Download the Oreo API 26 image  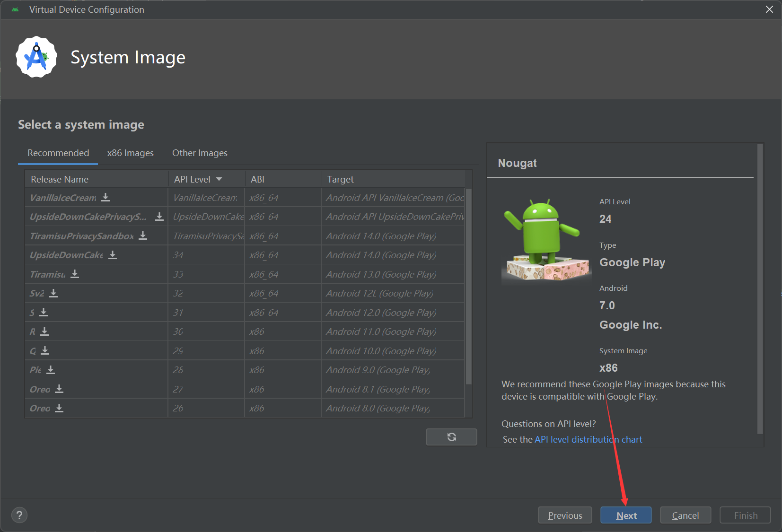pyautogui.click(x=59, y=408)
